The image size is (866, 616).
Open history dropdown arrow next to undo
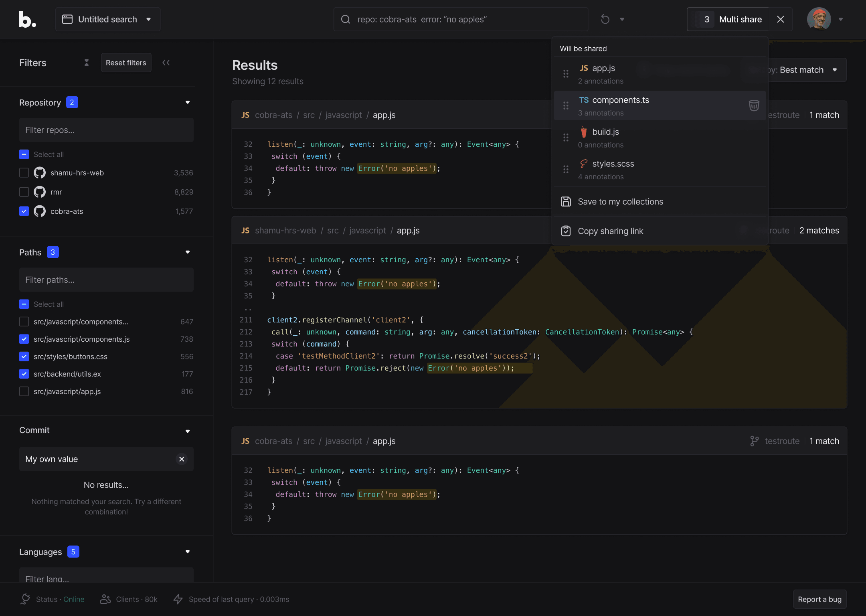[622, 19]
